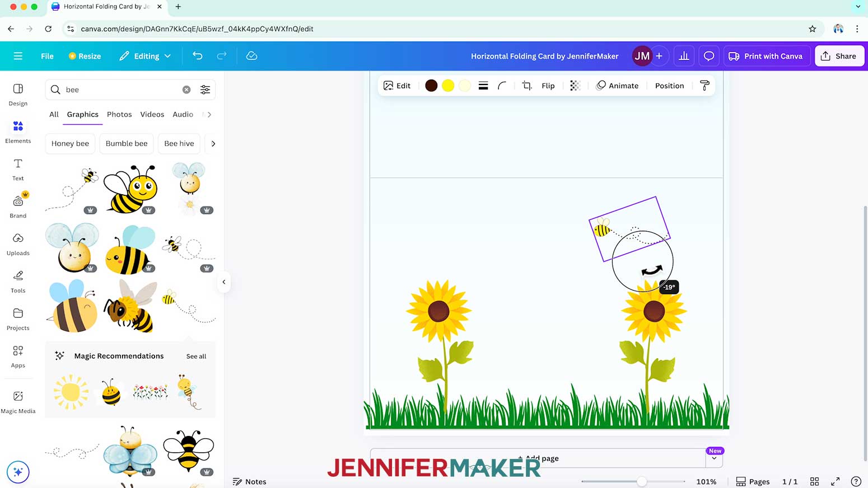This screenshot has height=488, width=868.
Task: Clear the bee search text
Action: (x=186, y=90)
